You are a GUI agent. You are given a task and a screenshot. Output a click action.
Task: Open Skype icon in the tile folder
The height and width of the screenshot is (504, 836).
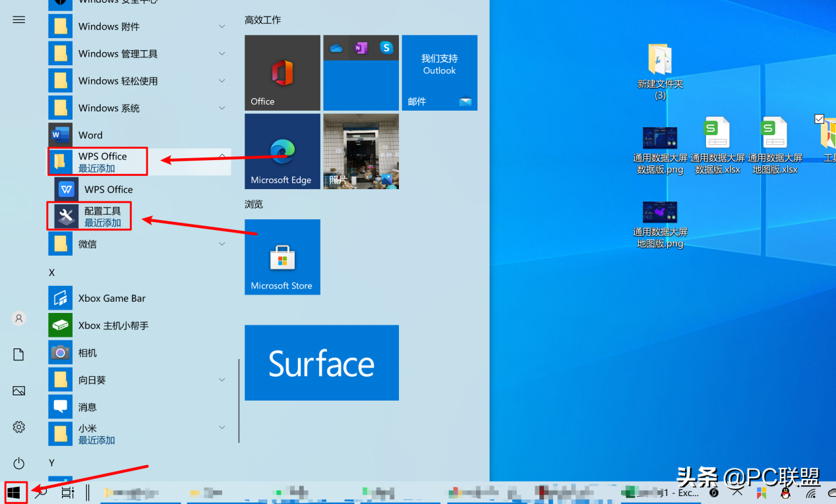tap(386, 47)
